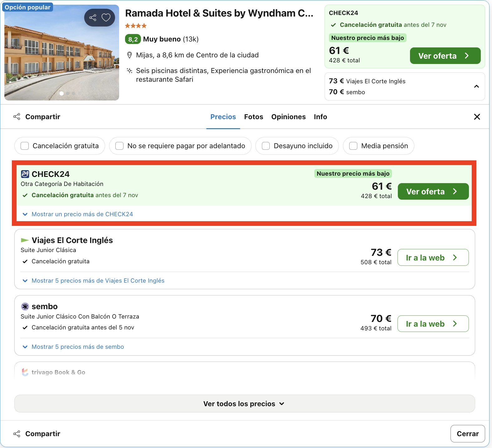
Task: Click the Cerrar button
Action: pos(468,434)
